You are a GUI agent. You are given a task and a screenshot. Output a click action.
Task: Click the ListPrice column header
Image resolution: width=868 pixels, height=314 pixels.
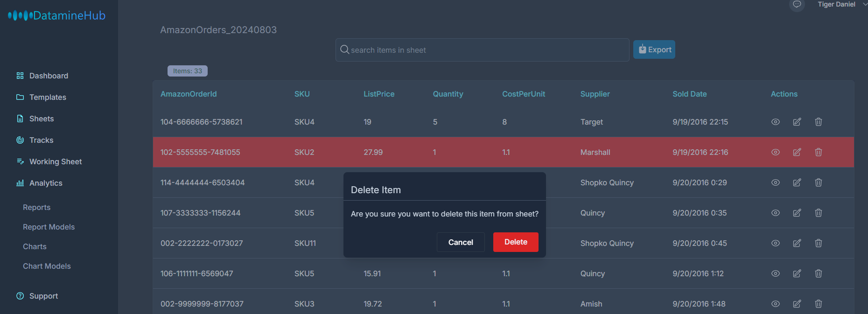(379, 94)
